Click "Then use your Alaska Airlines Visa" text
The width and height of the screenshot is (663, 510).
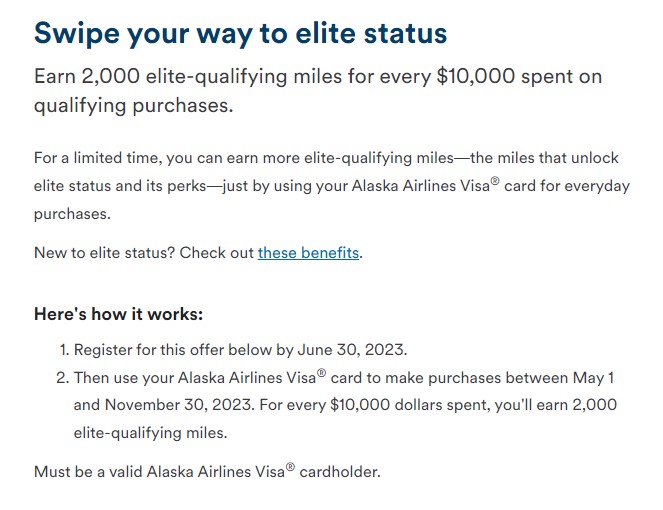click(x=195, y=378)
